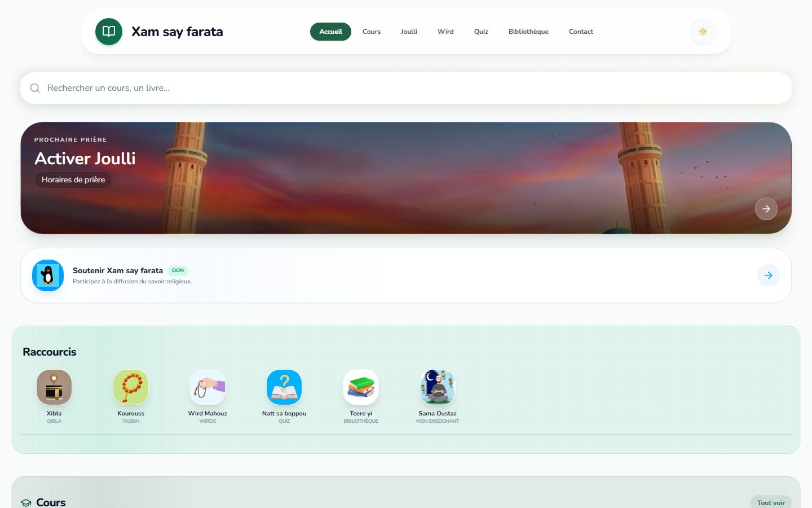This screenshot has height=508, width=812.
Task: Open the Kourouss tasbih beads icon
Action: pos(131,387)
